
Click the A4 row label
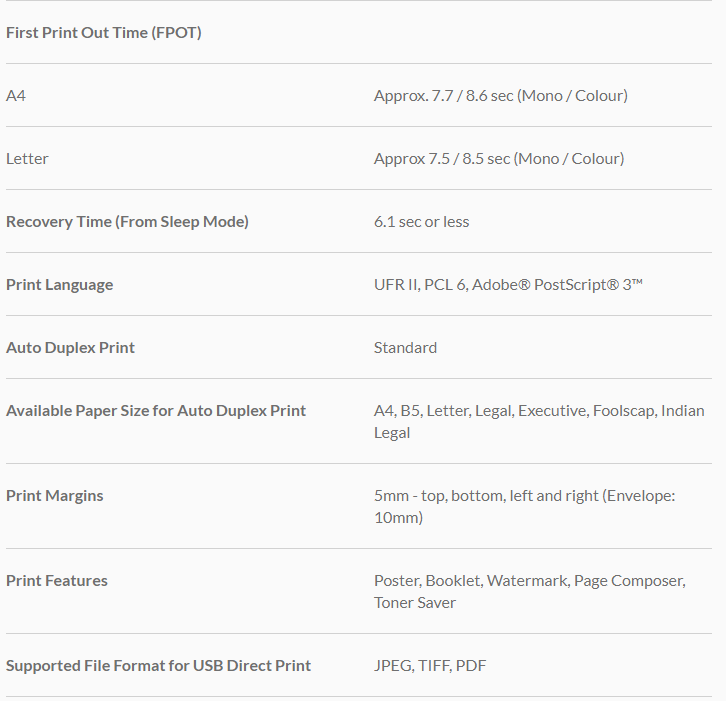pyautogui.click(x=16, y=96)
